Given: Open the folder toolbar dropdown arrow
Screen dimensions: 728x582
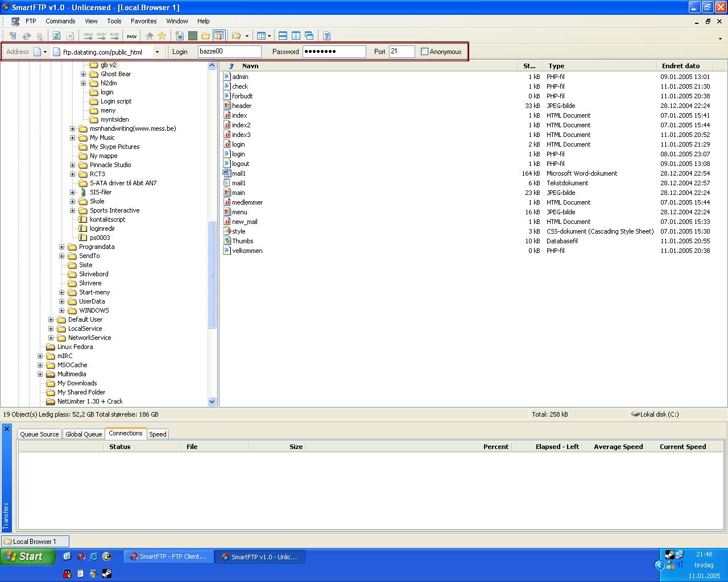Looking at the screenshot, I should click(247, 36).
